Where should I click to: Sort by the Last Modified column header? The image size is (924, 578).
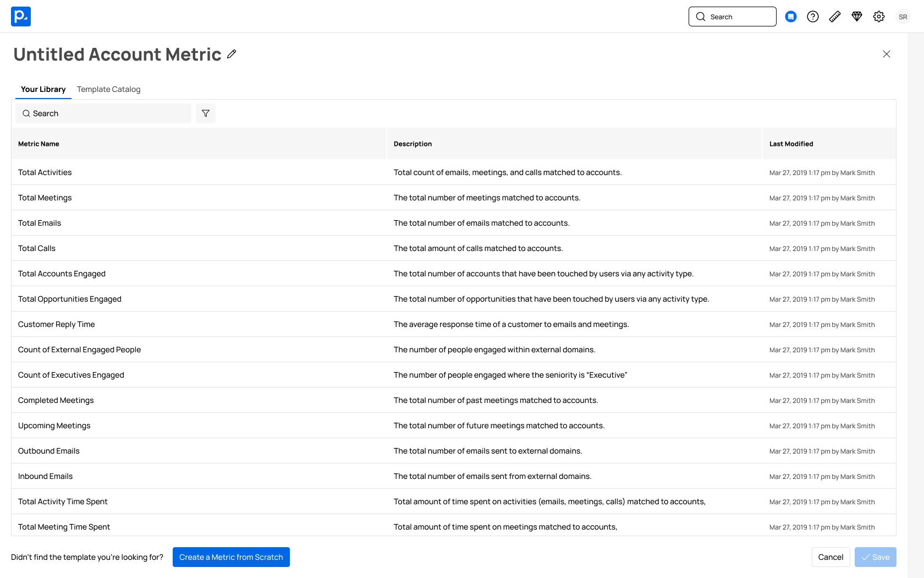(791, 144)
